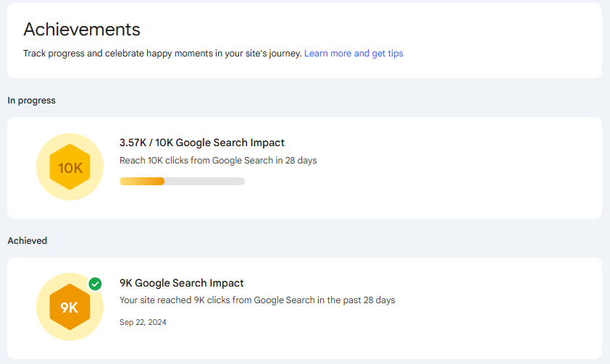
Task: Open the 'Learn more and get tips' link
Action: pyautogui.click(x=354, y=54)
